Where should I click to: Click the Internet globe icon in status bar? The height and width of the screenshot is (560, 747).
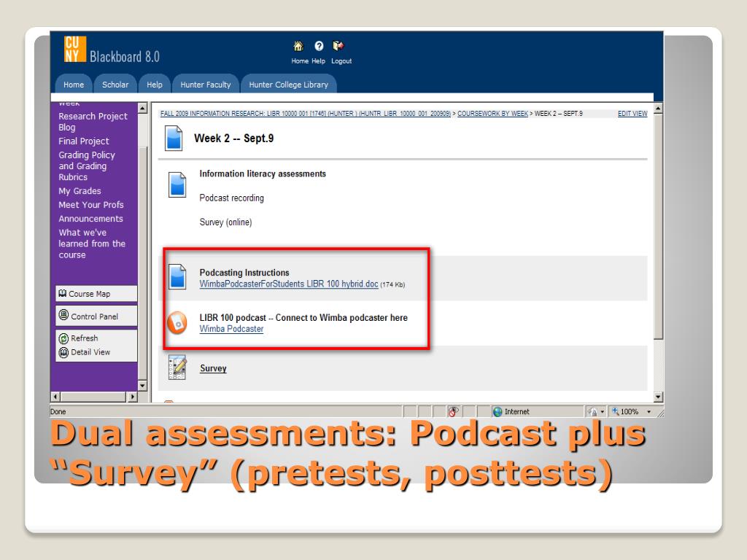pos(498,412)
